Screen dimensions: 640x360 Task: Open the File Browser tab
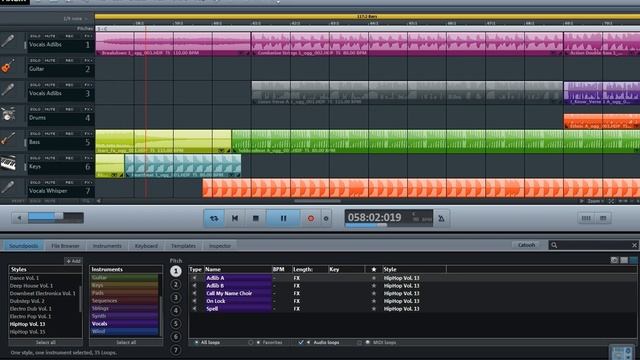(65, 246)
